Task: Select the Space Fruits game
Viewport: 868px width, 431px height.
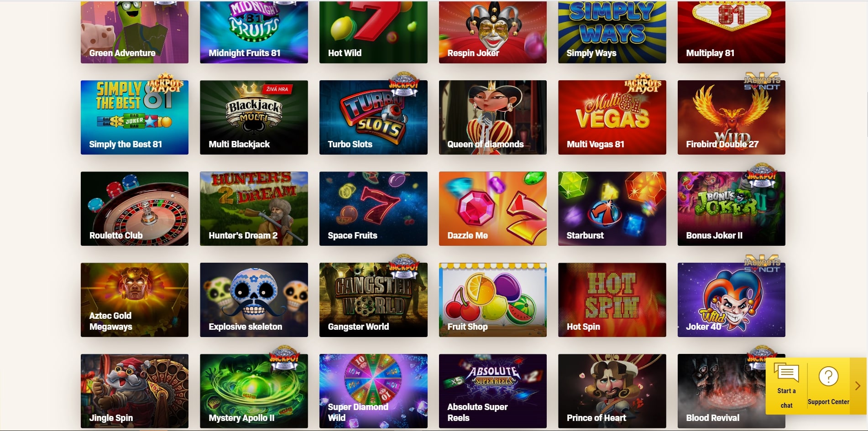Action: (x=373, y=208)
